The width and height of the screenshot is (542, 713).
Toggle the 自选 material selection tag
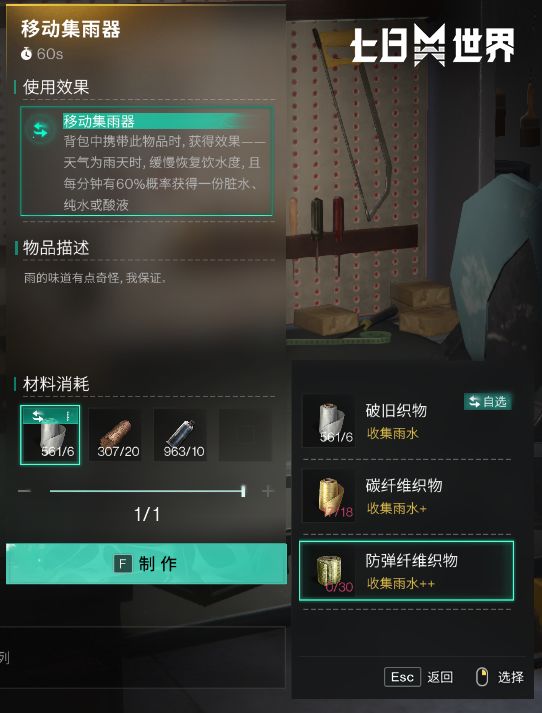[487, 402]
